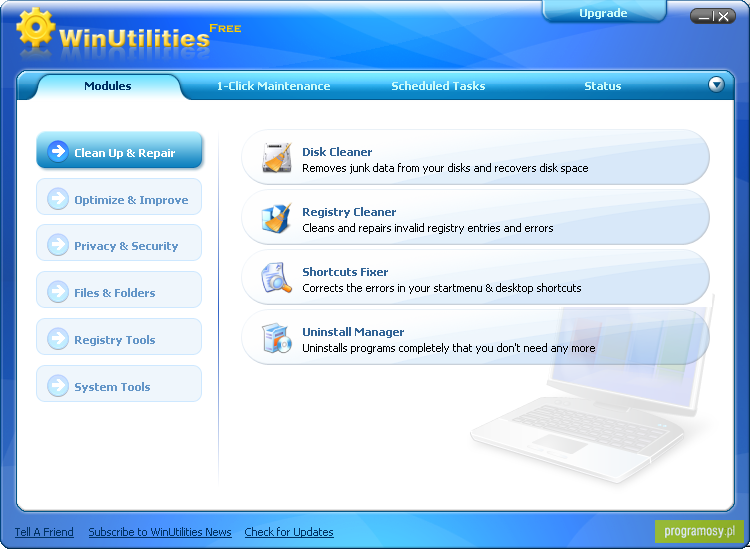Go to the Scheduled Tasks tab

438,86
